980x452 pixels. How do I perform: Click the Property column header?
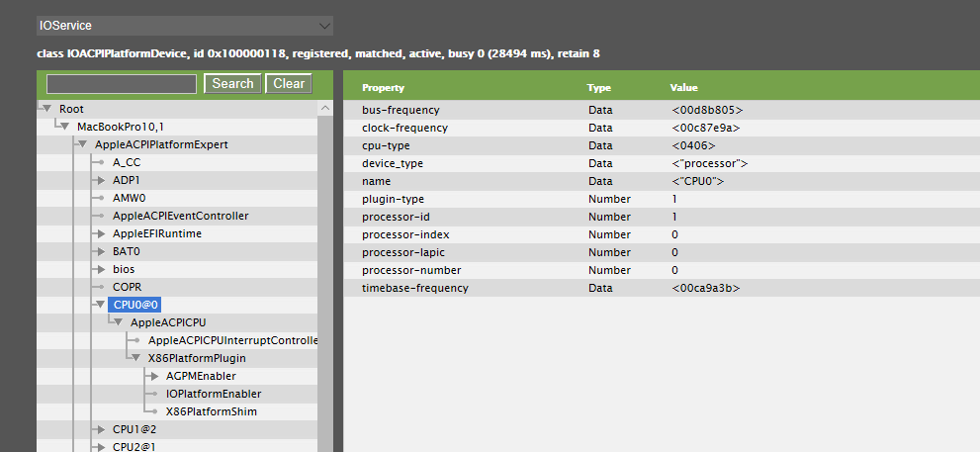(383, 87)
